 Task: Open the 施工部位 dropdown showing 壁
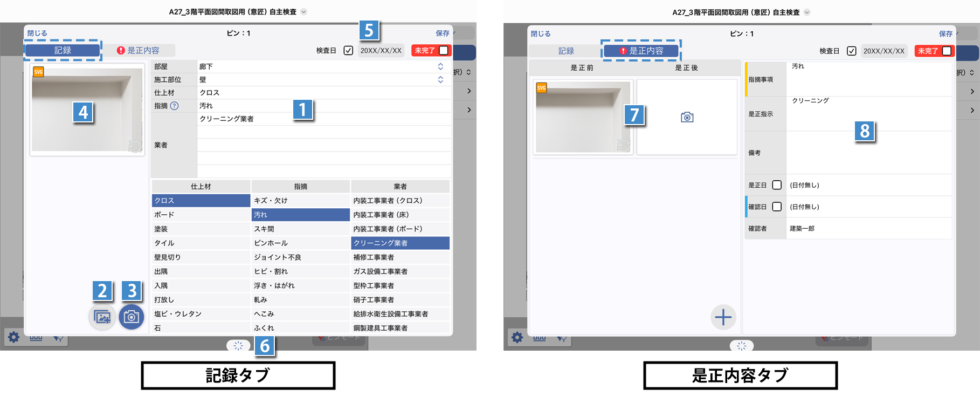[x=440, y=79]
